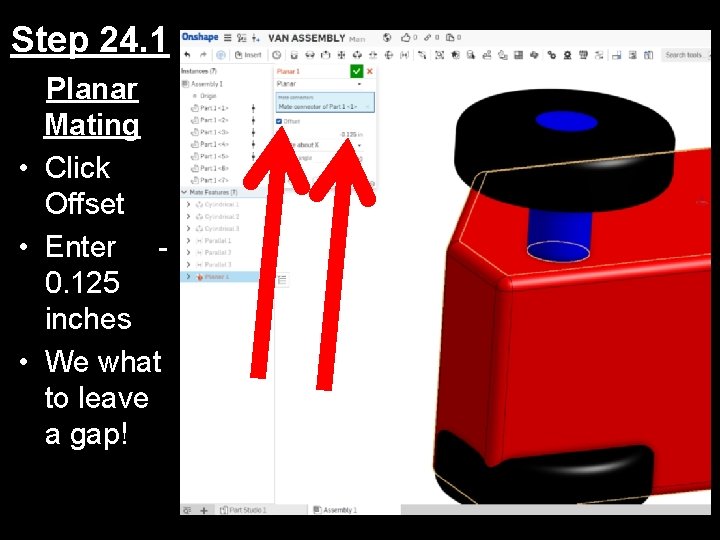Click the red van body in viewport
720x540 pixels.
[x=597, y=358]
